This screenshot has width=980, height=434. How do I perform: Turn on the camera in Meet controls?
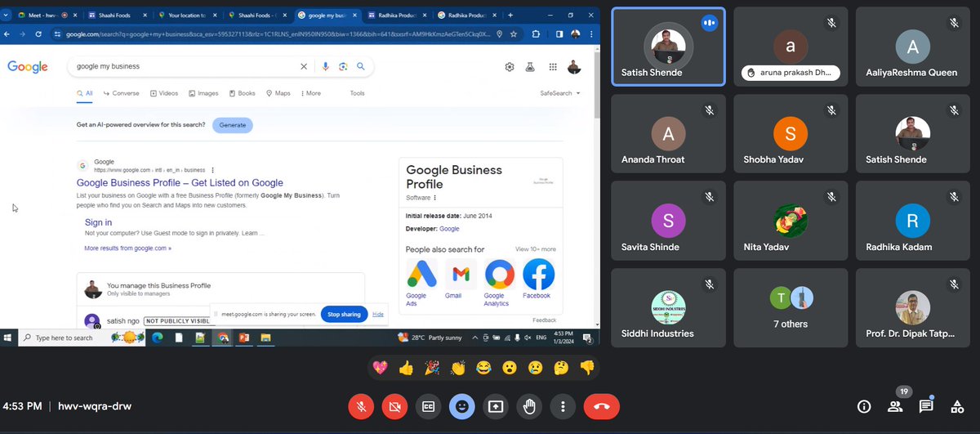point(394,406)
